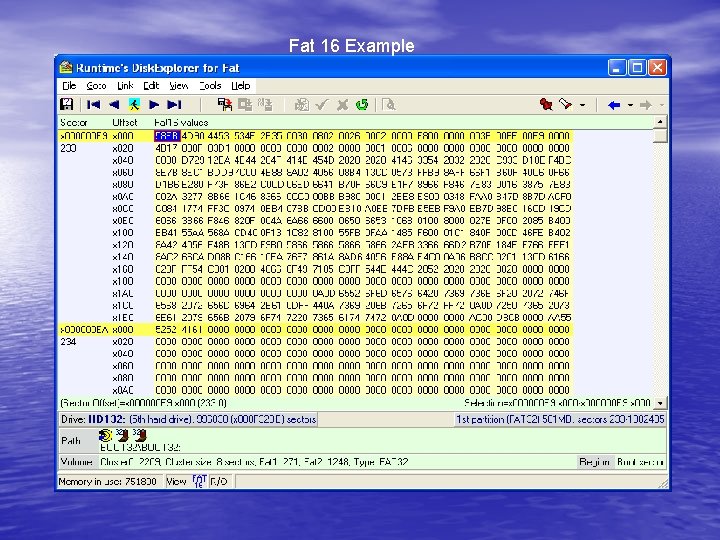720x540 pixels.
Task: Click the Save floppy disk icon
Action: coord(67,105)
